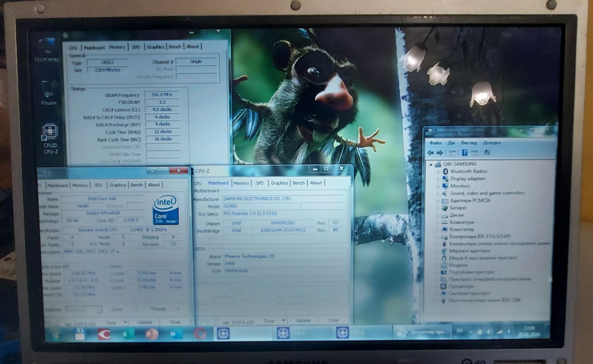Click the Процесори device icon
The height and width of the screenshot is (364, 593).
443,286
